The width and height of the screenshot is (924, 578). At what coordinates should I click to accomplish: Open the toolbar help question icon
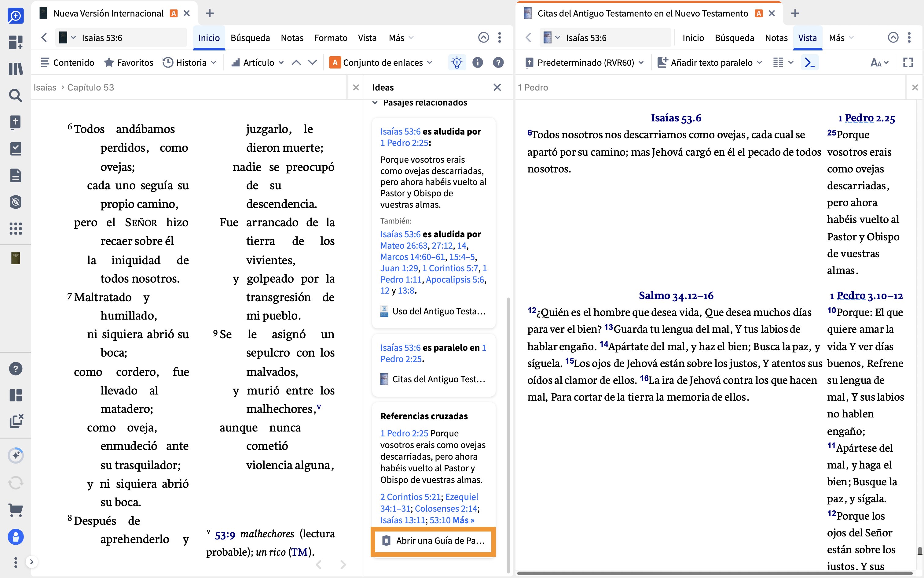[x=498, y=62]
